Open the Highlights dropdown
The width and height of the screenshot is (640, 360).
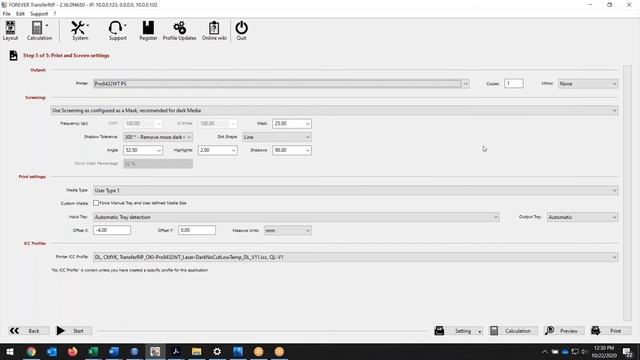[x=233, y=151]
